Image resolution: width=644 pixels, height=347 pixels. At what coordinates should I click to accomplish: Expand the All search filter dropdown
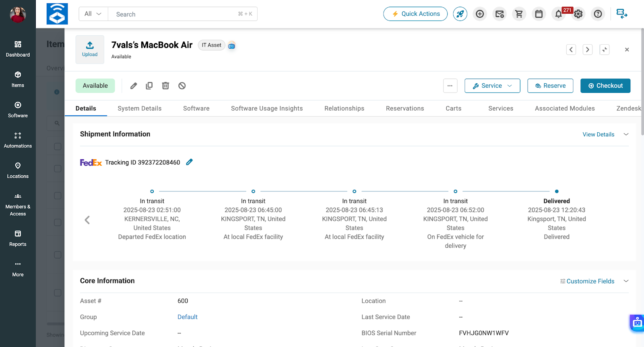click(x=93, y=14)
